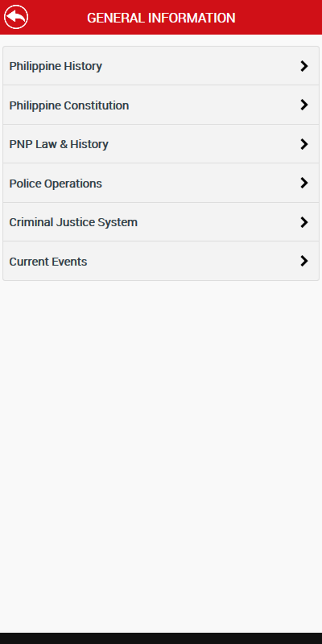Expand Criminal Justice System chevron

[x=304, y=222]
